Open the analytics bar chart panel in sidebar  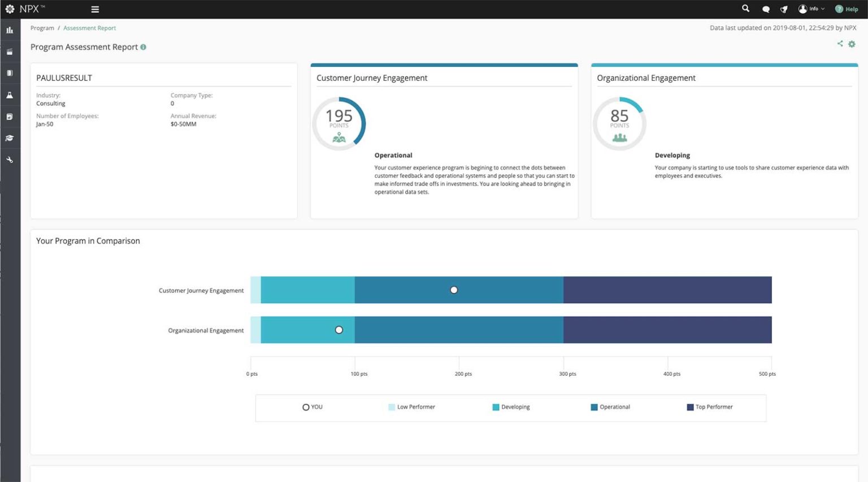pos(10,29)
